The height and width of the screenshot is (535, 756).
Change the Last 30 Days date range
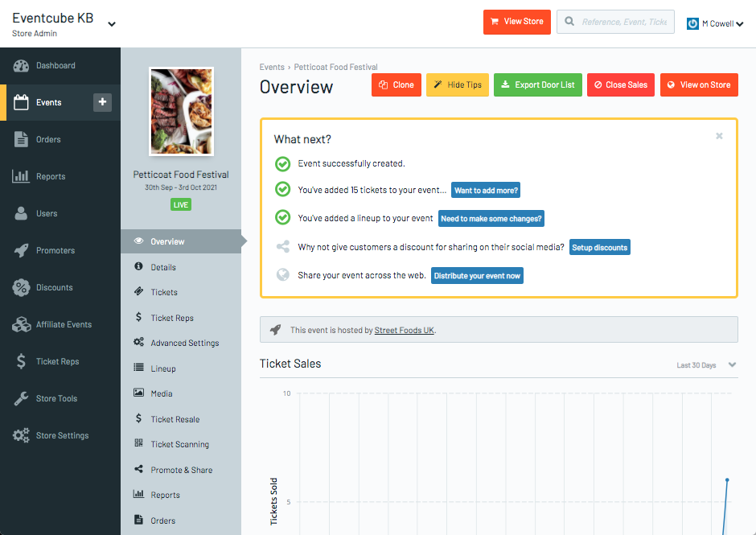(x=704, y=364)
